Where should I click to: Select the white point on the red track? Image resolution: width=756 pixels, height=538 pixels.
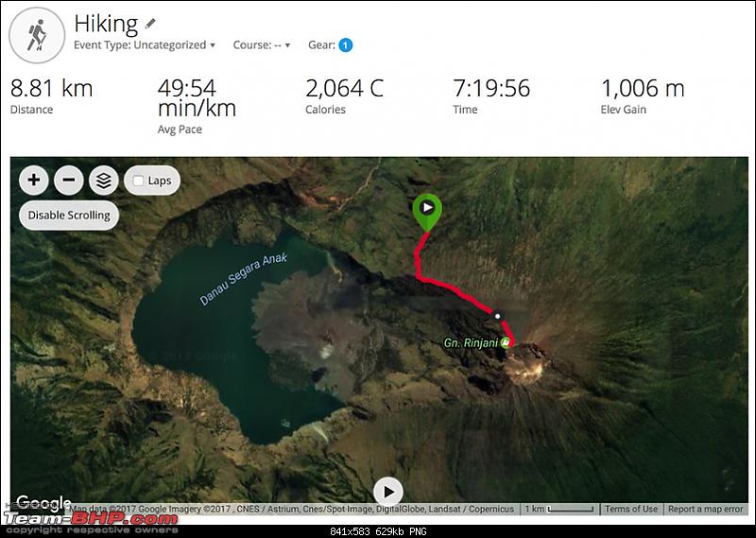(498, 317)
